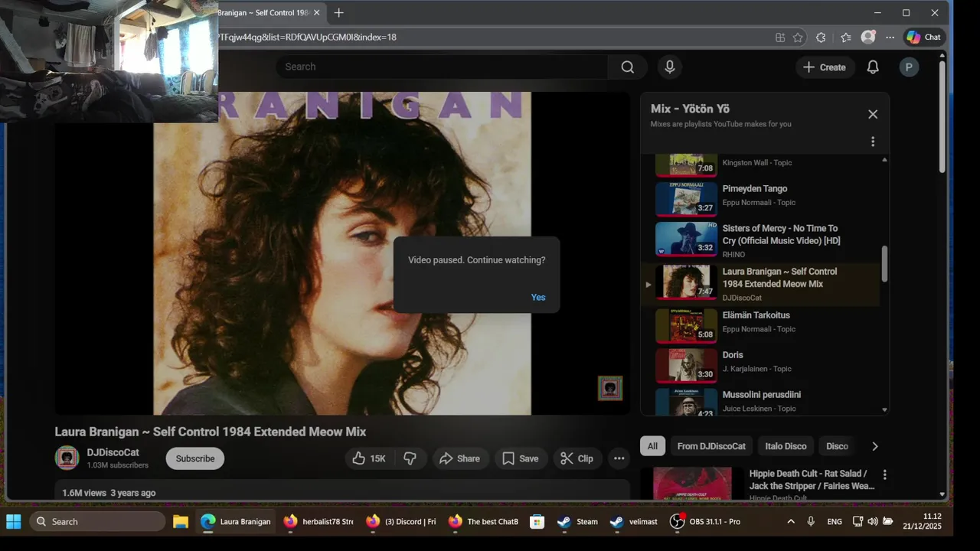Click the DJDiscoCat channel avatar
The image size is (980, 551).
(67, 458)
